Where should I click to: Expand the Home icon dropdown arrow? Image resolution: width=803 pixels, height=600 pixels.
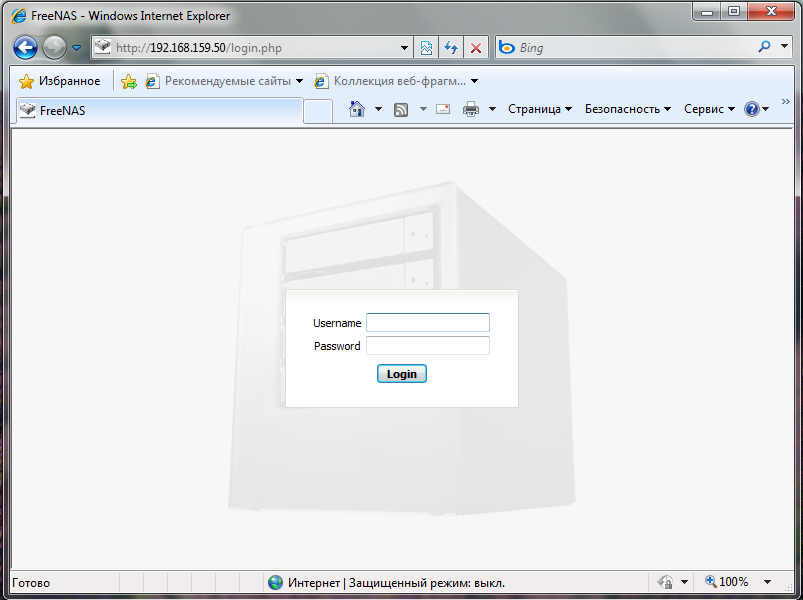378,109
